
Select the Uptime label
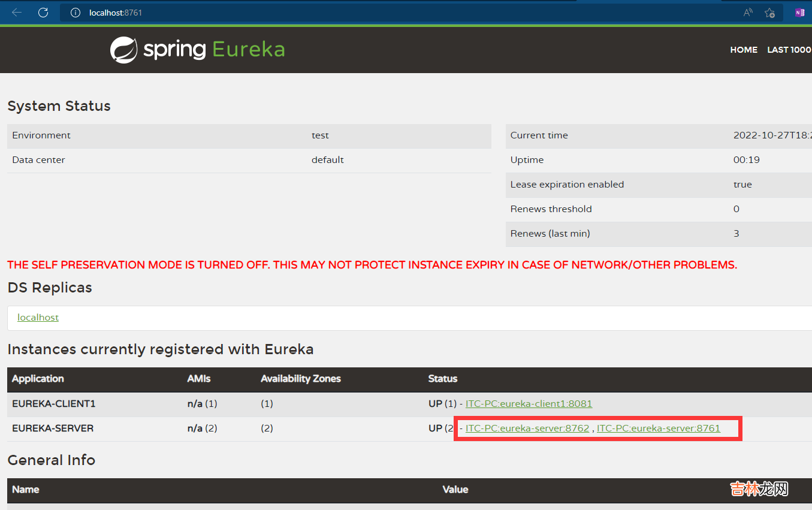527,160
